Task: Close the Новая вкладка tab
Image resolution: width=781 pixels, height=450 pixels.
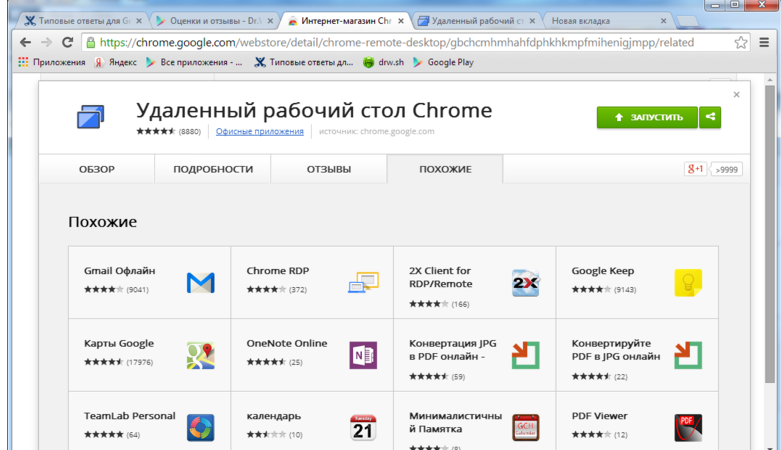Action: coord(663,21)
